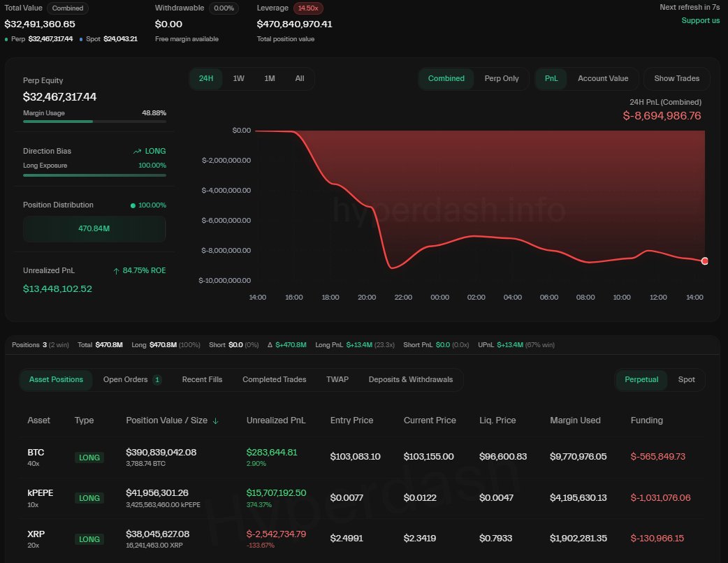Switch to the 1W timeframe tab
The image size is (728, 563).
[x=238, y=78]
